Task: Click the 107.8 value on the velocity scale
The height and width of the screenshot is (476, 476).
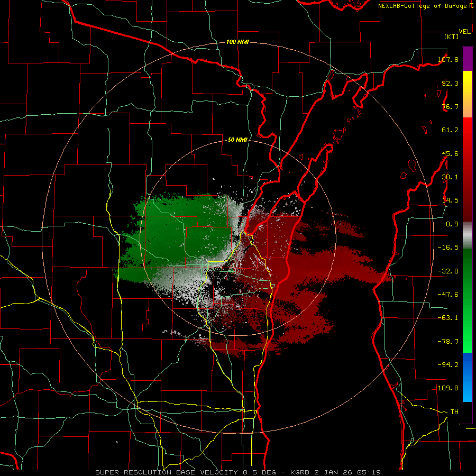Action: pyautogui.click(x=448, y=59)
